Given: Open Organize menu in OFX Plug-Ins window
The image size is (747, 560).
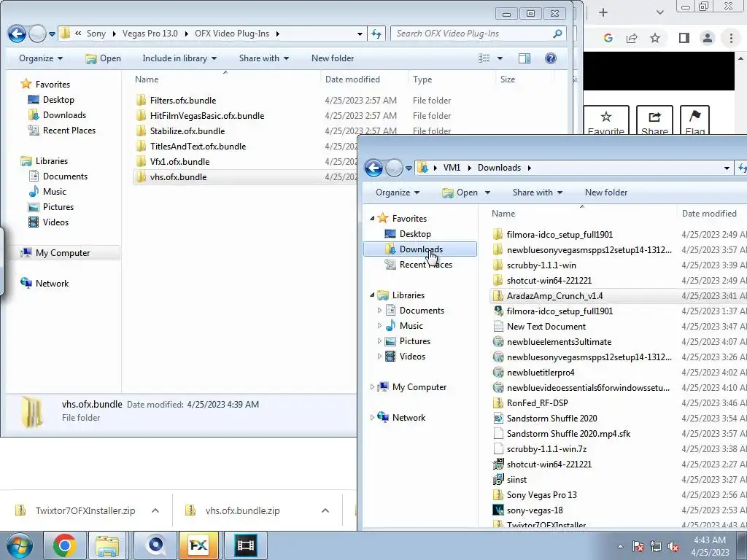Looking at the screenshot, I should pyautogui.click(x=41, y=58).
